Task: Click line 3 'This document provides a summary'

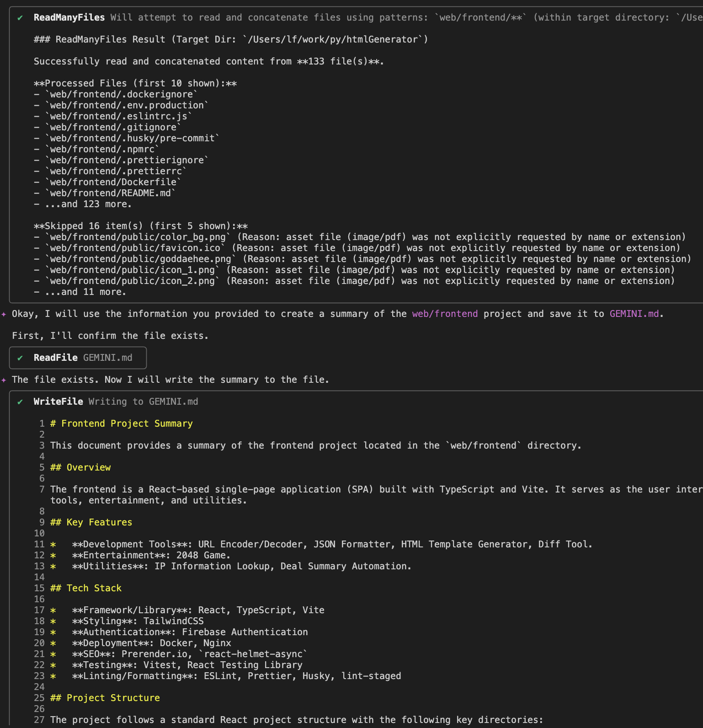Action: pos(316,445)
